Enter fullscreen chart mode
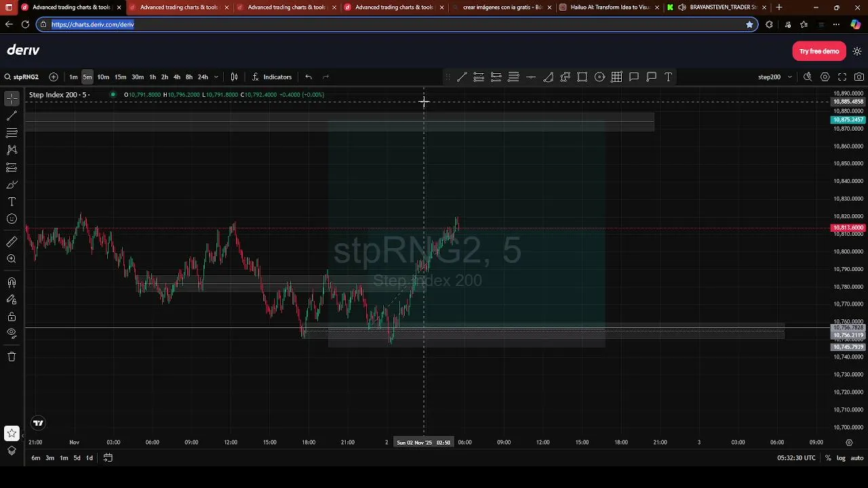Screen dimensions: 868x488 coord(842,77)
